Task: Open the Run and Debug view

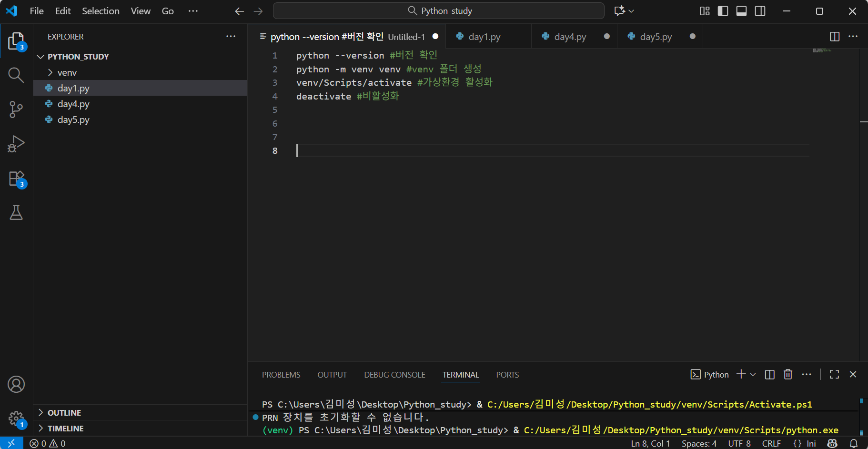Action: pos(16,144)
